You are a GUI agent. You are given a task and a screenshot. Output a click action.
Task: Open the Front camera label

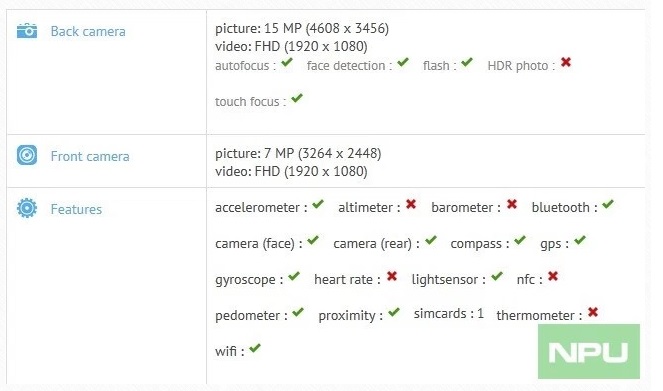(90, 156)
